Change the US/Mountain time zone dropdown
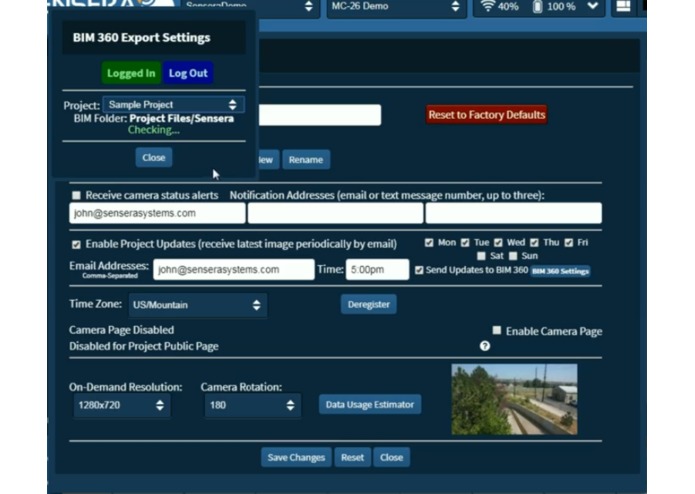 (x=198, y=305)
